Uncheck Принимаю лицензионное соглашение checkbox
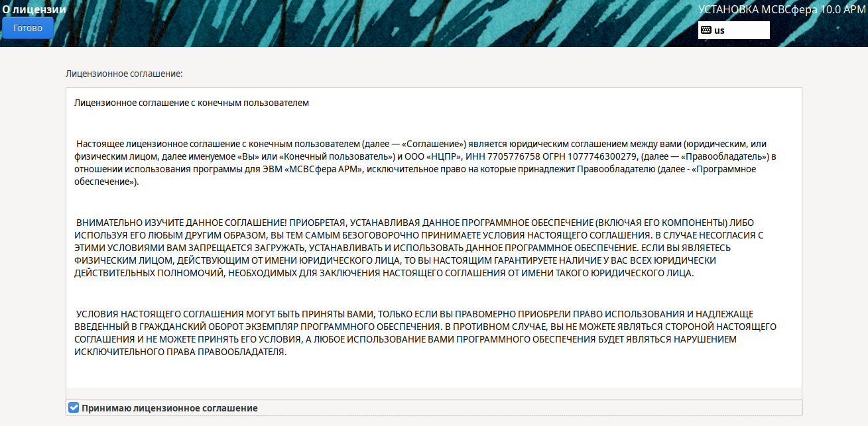The height and width of the screenshot is (426, 868). click(74, 407)
